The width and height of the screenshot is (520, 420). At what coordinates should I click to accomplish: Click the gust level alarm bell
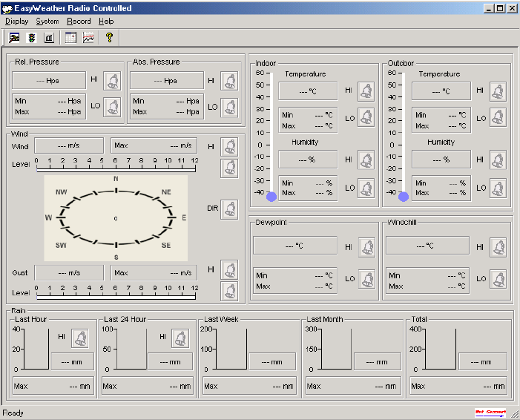[229, 292]
